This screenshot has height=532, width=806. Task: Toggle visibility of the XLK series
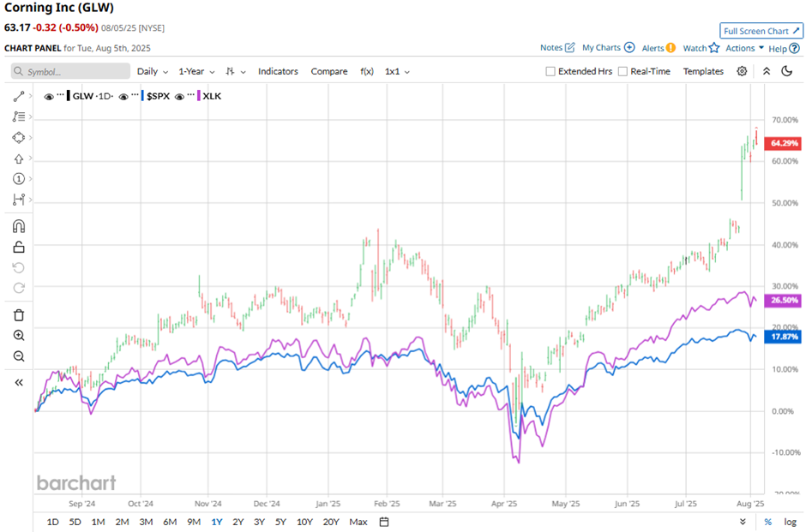pyautogui.click(x=179, y=97)
